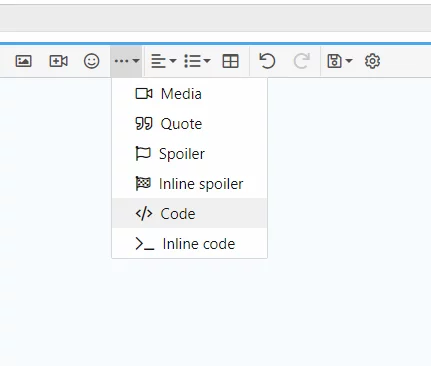The width and height of the screenshot is (431, 366).
Task: Click the insert image icon
Action: 23,61
